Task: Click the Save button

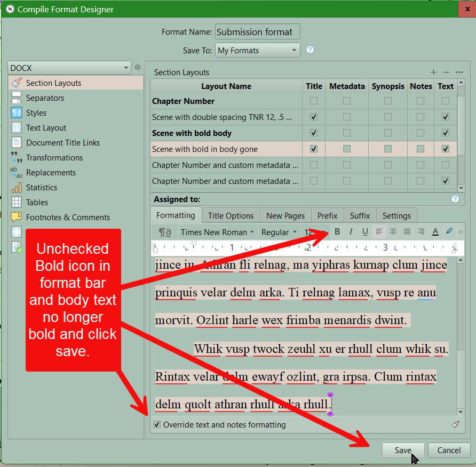Action: (x=403, y=450)
